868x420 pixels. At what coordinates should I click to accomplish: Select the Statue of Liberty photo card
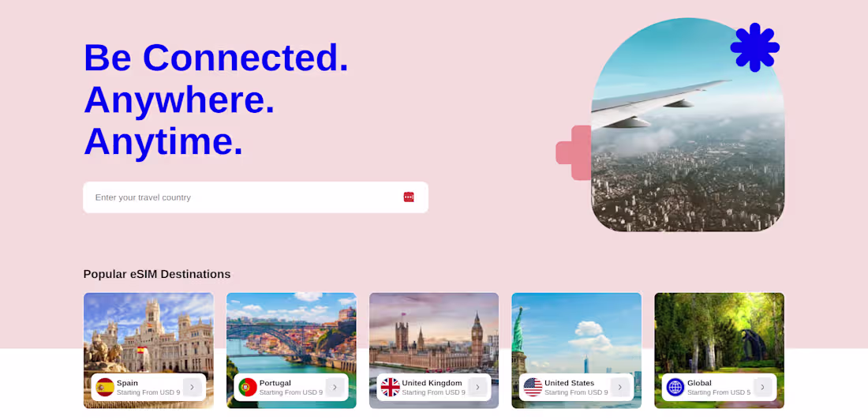click(x=576, y=332)
